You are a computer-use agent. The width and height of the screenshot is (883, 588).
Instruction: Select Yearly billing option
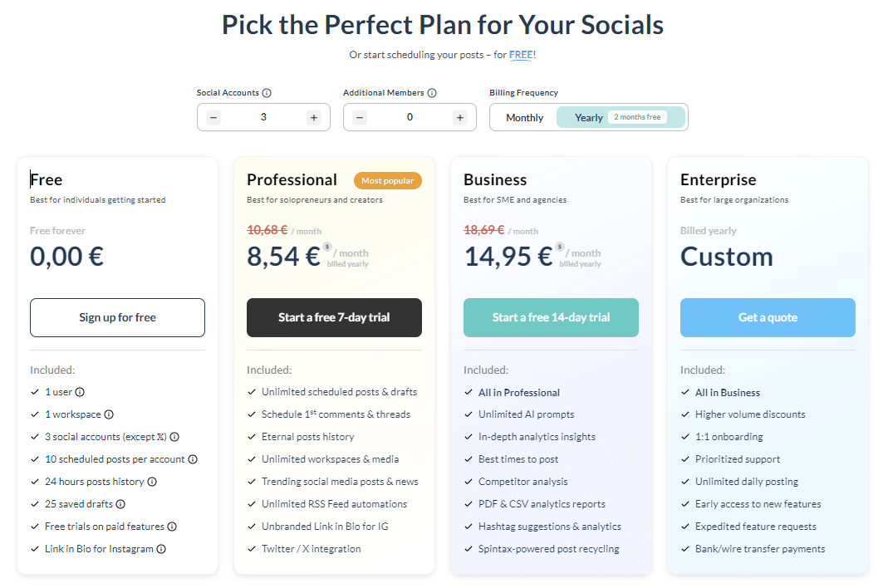(x=621, y=118)
